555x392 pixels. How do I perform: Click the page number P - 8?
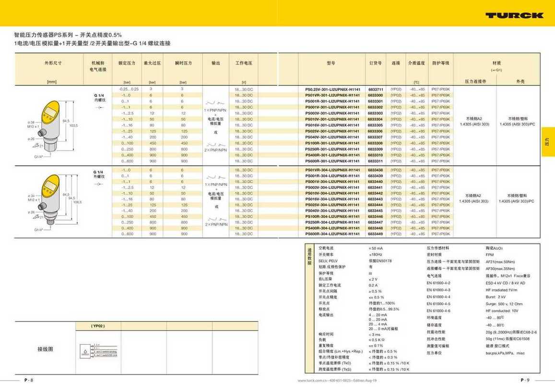[29, 380]
